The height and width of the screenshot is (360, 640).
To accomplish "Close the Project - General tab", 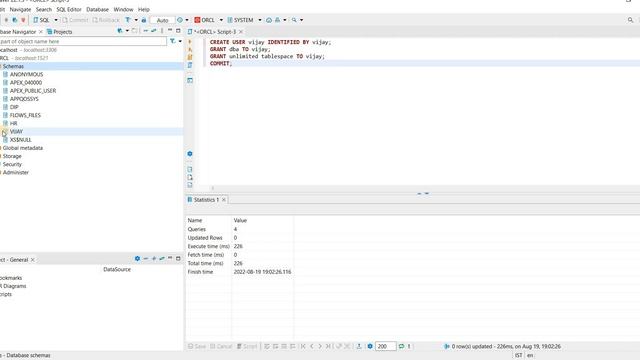I will pos(33,260).
